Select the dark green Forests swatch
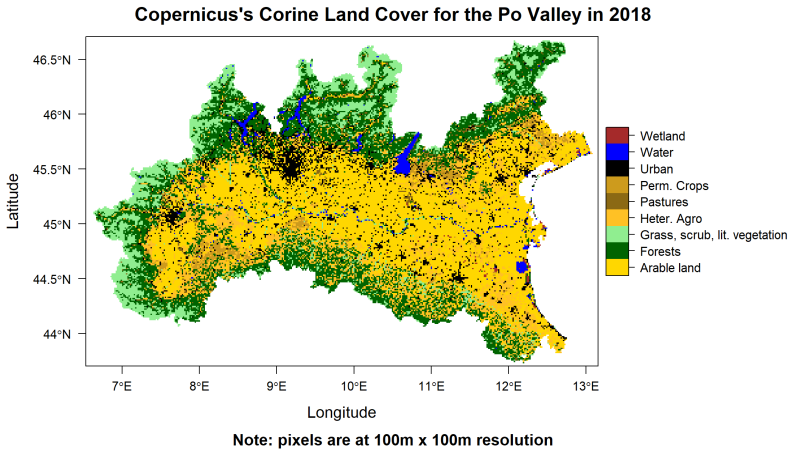Viewport: 793px width, 455px height. click(x=617, y=251)
